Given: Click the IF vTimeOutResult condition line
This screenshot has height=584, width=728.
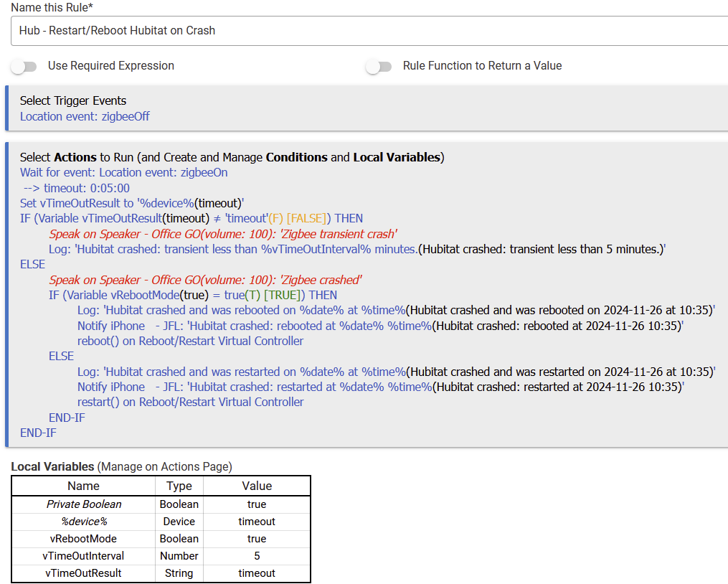Looking at the screenshot, I should pyautogui.click(x=192, y=218).
